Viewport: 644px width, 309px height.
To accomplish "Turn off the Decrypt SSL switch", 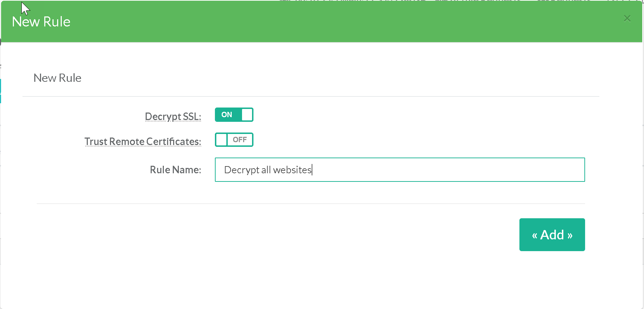I will pyautogui.click(x=234, y=115).
